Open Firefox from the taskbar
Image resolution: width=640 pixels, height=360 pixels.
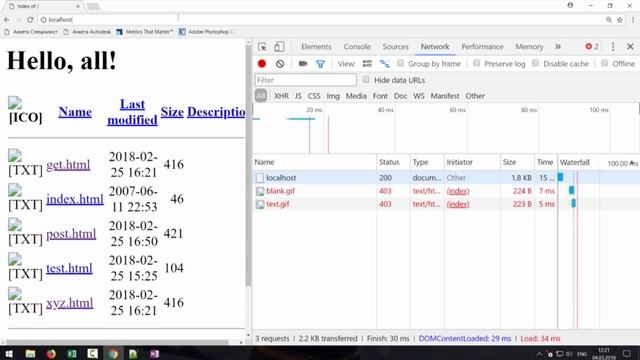click(51, 353)
